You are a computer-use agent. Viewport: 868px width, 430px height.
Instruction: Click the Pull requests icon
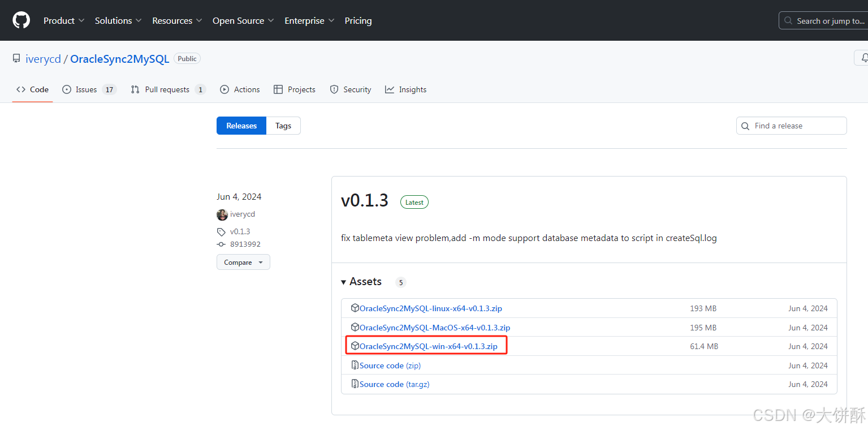point(135,89)
